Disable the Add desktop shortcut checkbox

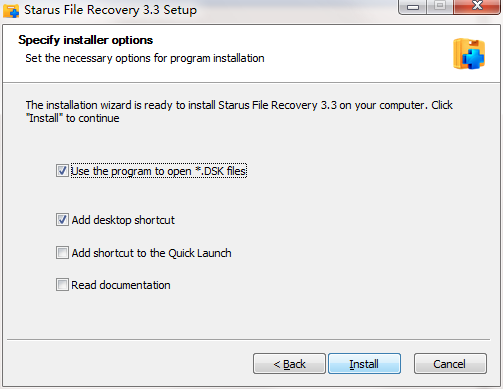click(x=62, y=220)
